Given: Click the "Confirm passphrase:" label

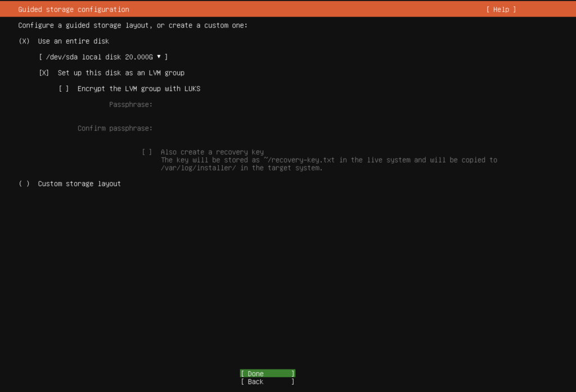Looking at the screenshot, I should click(x=115, y=128).
